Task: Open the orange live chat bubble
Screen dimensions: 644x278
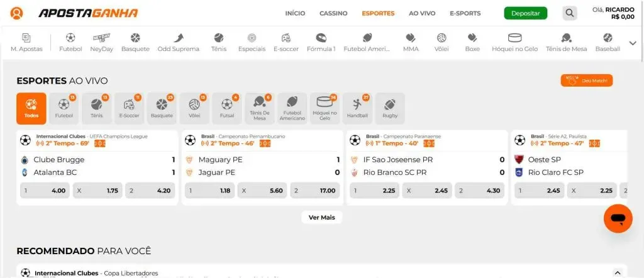Action: tap(618, 218)
